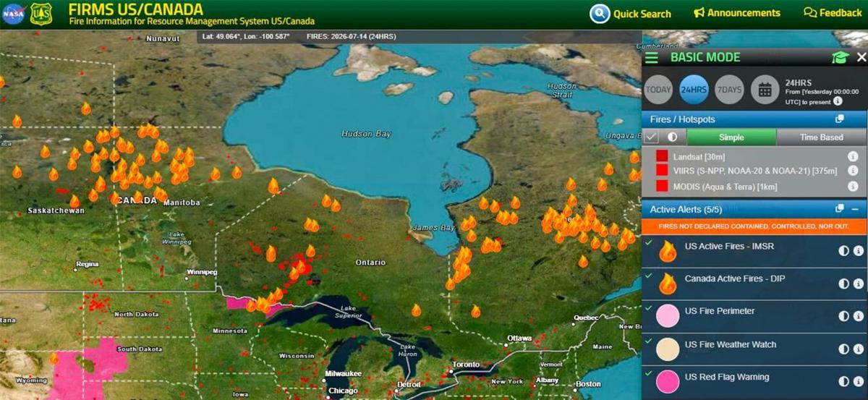Image resolution: width=868 pixels, height=400 pixels.
Task: Click the Toronto city label on map
Action: pos(466,365)
